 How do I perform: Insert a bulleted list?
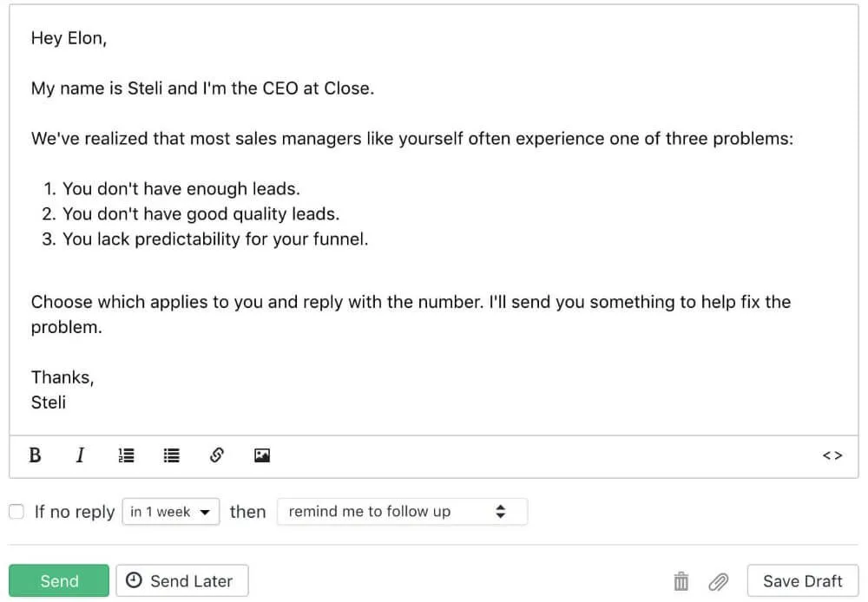click(x=171, y=455)
